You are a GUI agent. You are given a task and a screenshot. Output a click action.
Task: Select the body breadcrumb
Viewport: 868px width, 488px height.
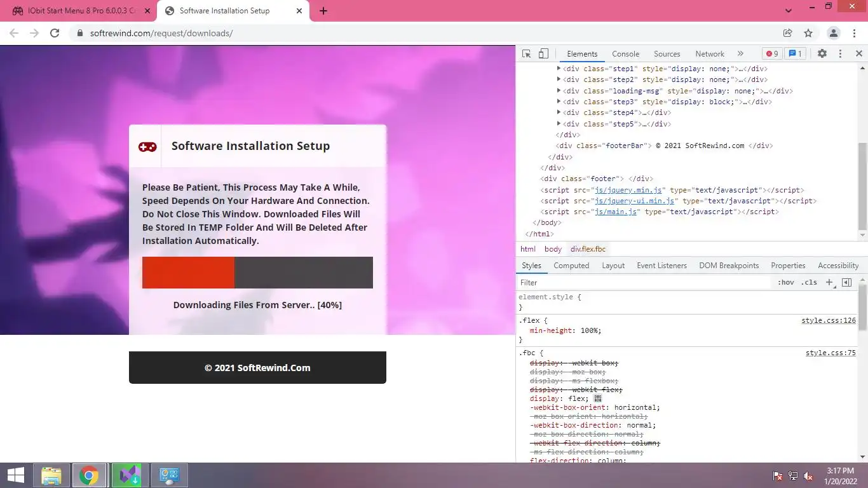553,249
